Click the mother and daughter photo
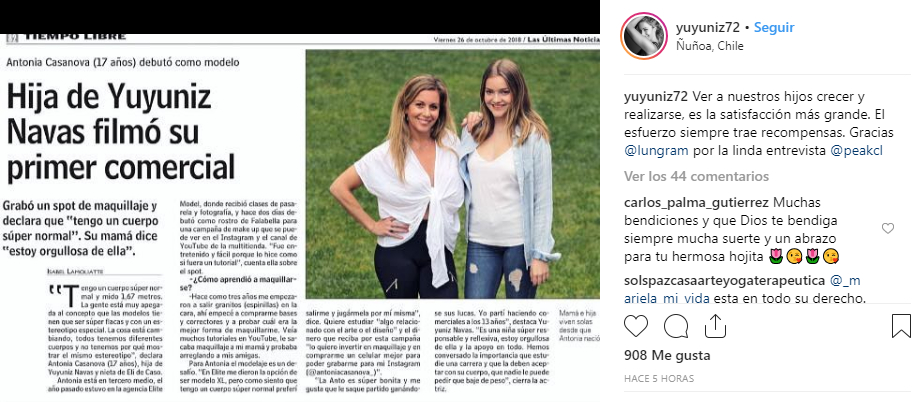914x402 pixels. click(x=453, y=174)
